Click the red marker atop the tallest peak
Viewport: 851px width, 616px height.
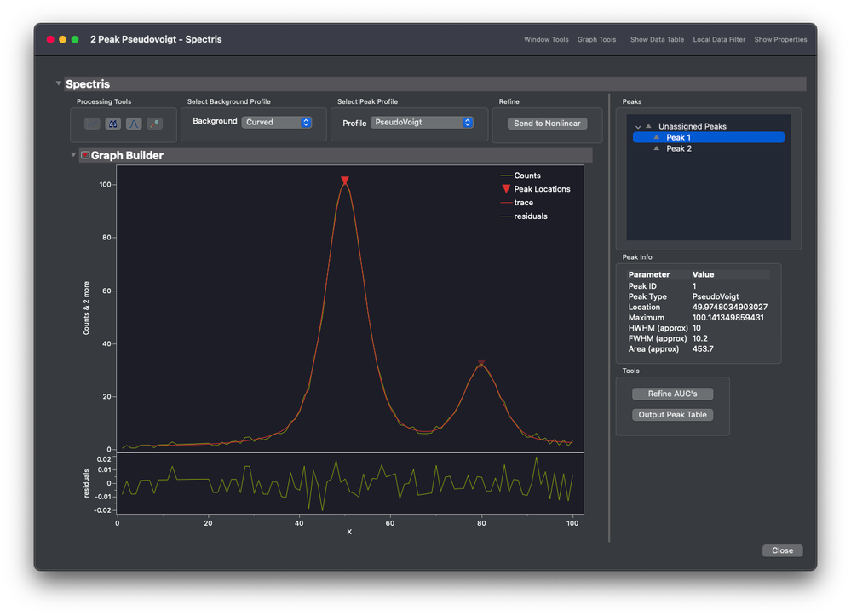(x=345, y=181)
